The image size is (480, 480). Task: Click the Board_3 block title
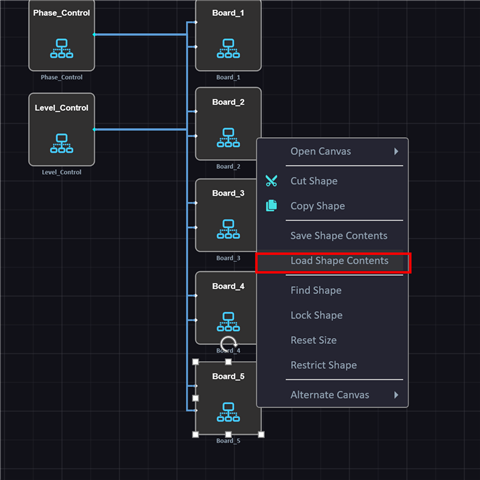228,193
